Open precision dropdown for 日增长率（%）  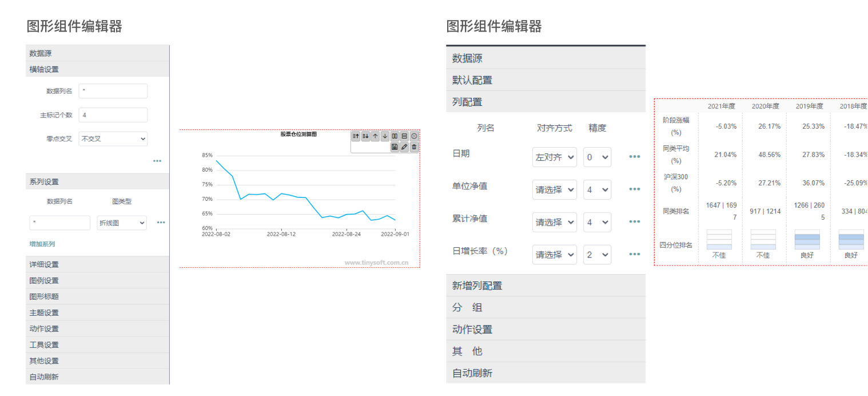[x=597, y=255]
